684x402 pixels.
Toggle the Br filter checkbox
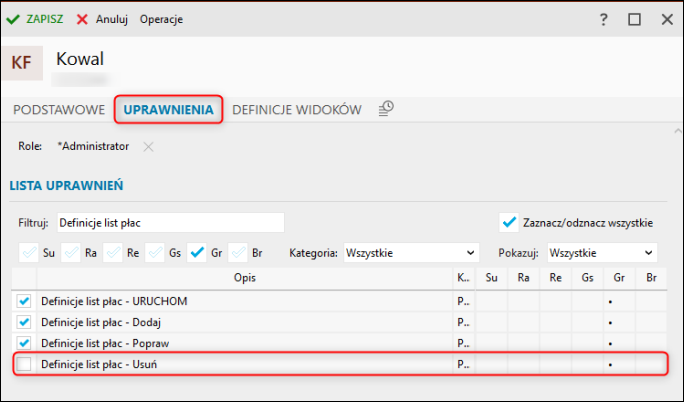(x=238, y=253)
